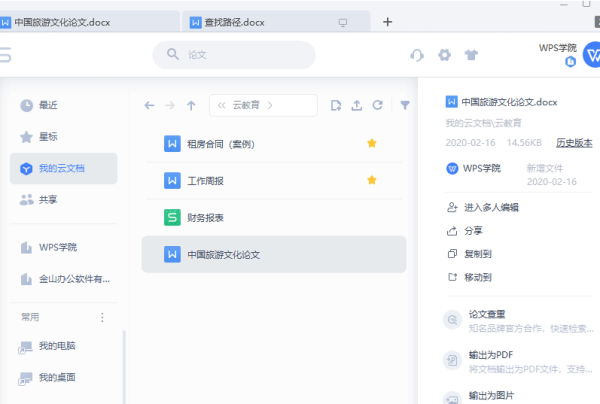Click the new file icon
Viewport: 600px width, 404px height.
pos(336,105)
